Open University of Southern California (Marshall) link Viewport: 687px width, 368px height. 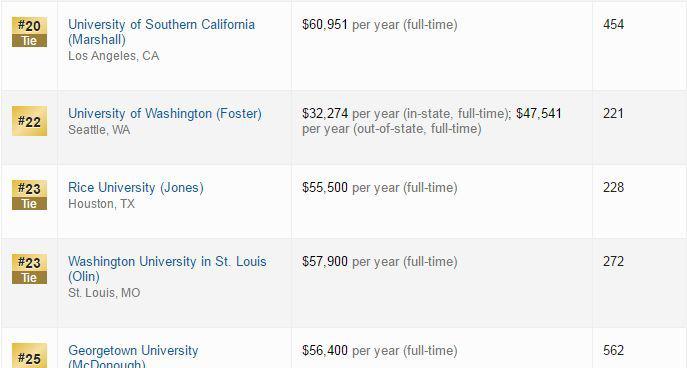pyautogui.click(x=161, y=32)
